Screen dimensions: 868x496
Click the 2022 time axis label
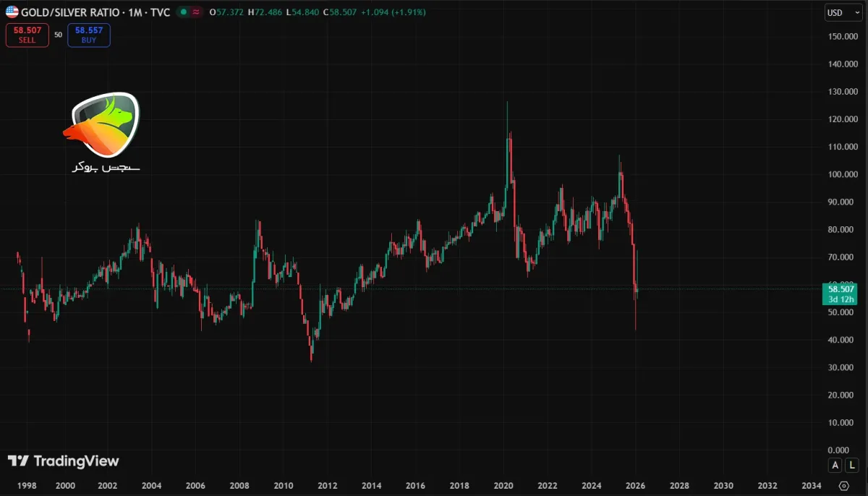548,486
